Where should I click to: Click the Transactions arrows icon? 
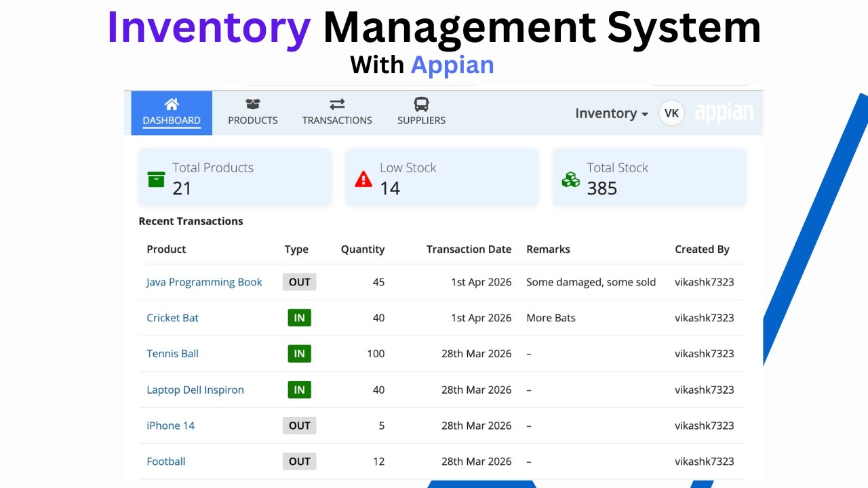[337, 104]
